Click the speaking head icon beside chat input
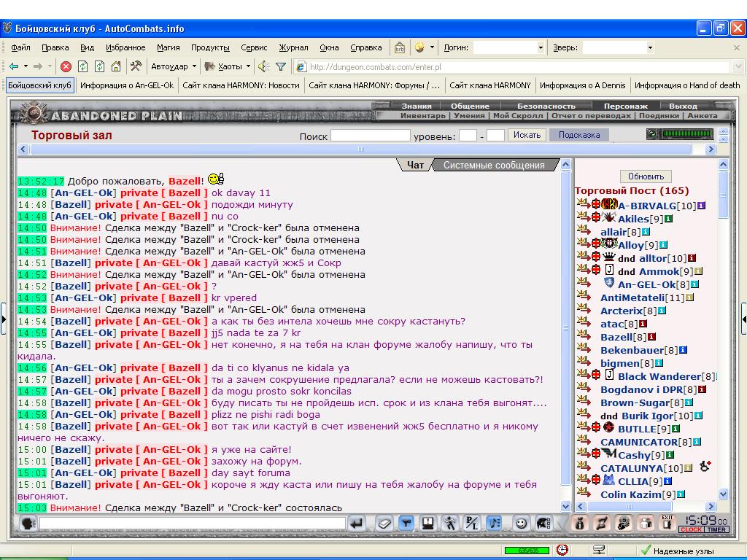Screen dimensions: 747x560 (x=28, y=524)
